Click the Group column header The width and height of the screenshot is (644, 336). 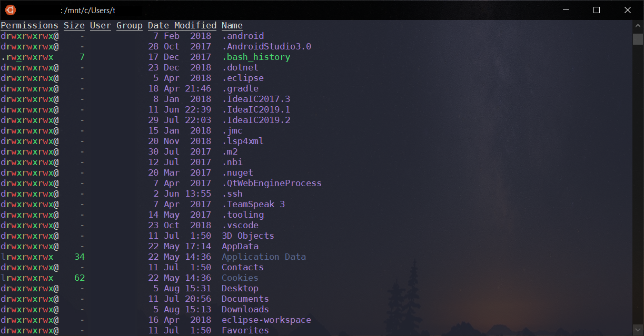pyautogui.click(x=130, y=25)
